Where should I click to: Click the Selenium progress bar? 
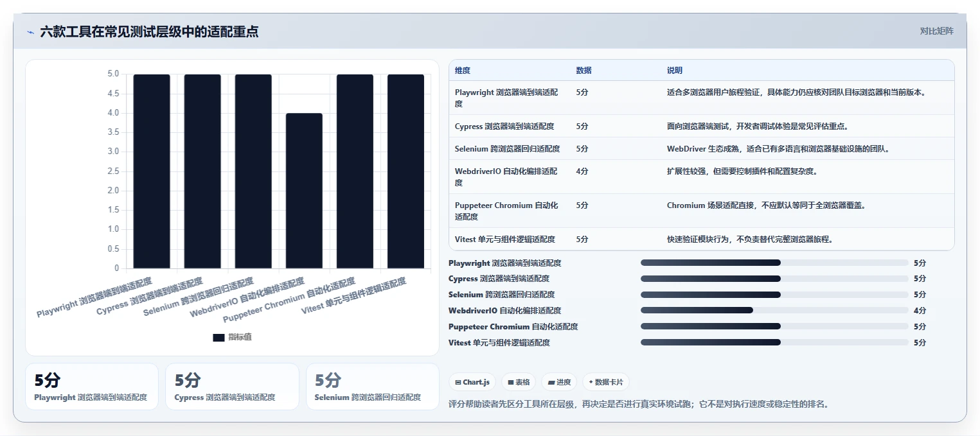click(x=774, y=295)
